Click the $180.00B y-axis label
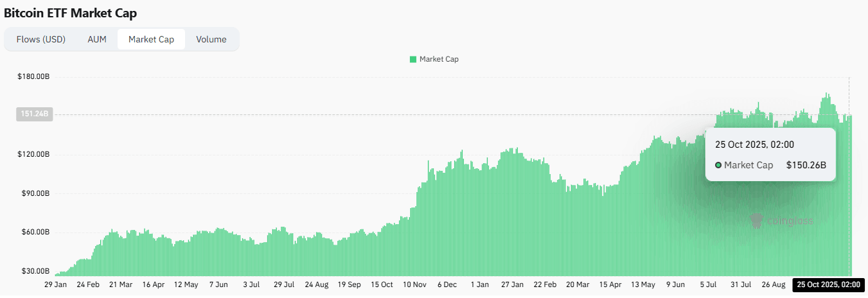868x298 pixels. point(33,77)
